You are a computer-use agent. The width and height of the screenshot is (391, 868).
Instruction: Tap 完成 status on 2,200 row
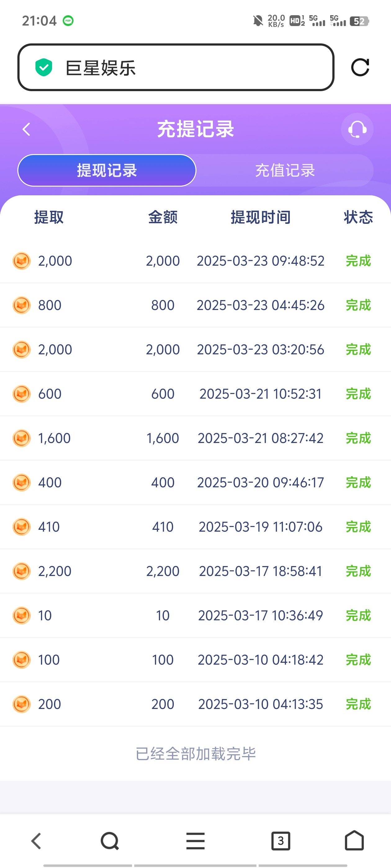pos(358,571)
